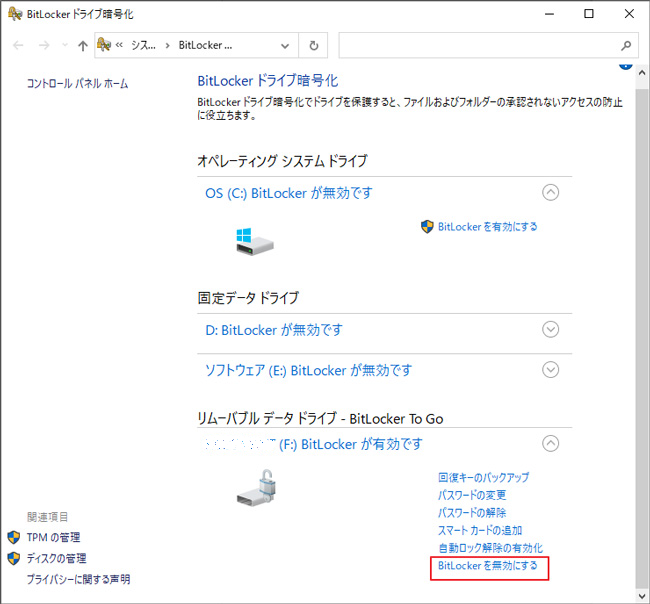Collapse the (F:) drive section chevron

coord(551,444)
